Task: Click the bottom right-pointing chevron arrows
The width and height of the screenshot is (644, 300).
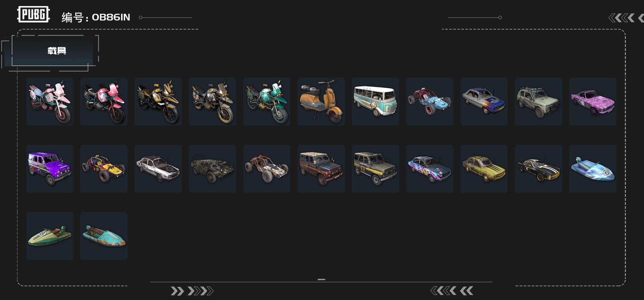Action: pos(192,291)
